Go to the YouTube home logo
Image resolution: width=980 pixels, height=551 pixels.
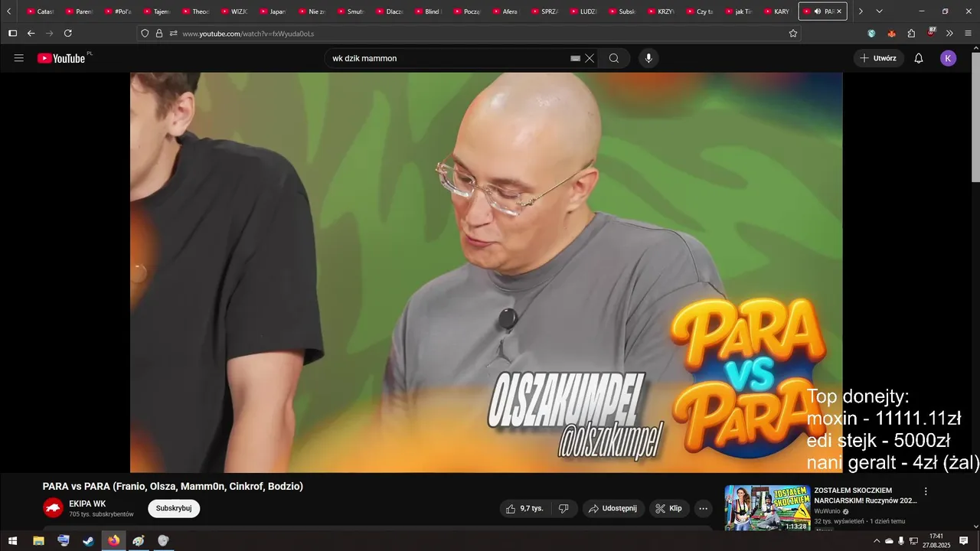tap(61, 58)
